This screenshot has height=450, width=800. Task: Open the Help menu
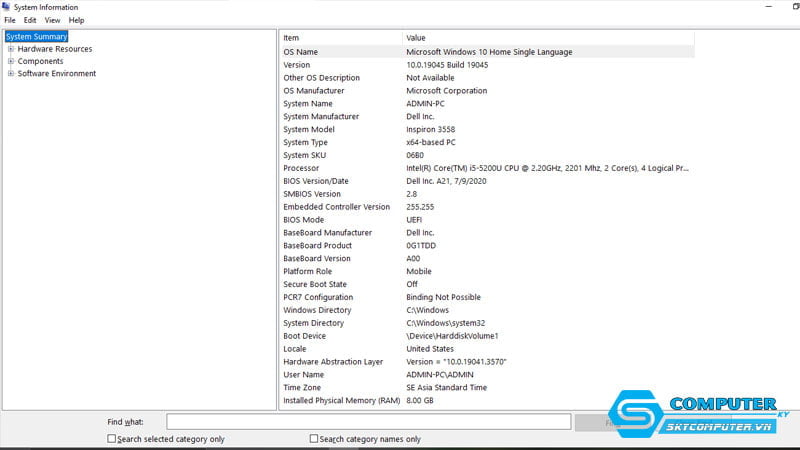[x=77, y=20]
